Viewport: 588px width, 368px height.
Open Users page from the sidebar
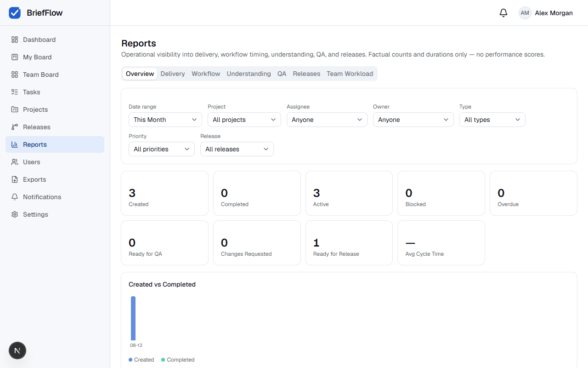pos(55,162)
